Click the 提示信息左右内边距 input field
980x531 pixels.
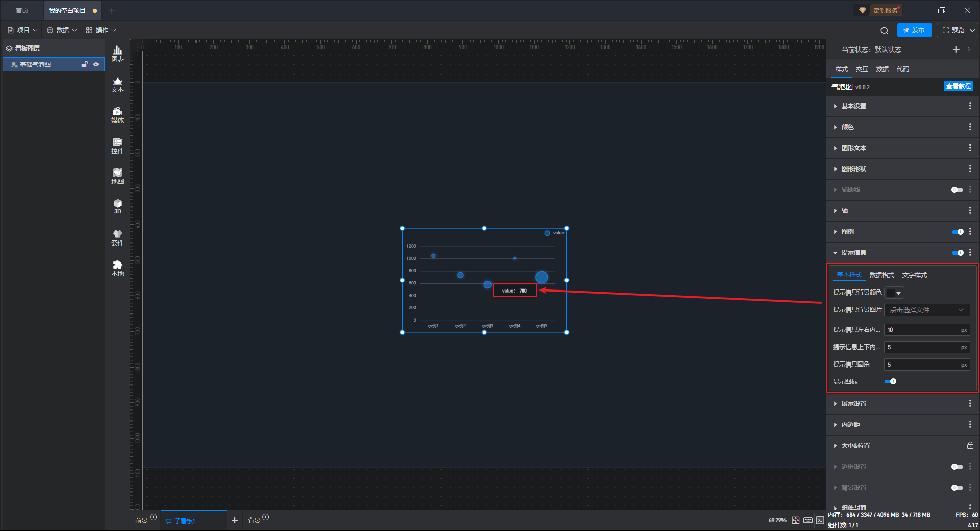click(x=927, y=330)
